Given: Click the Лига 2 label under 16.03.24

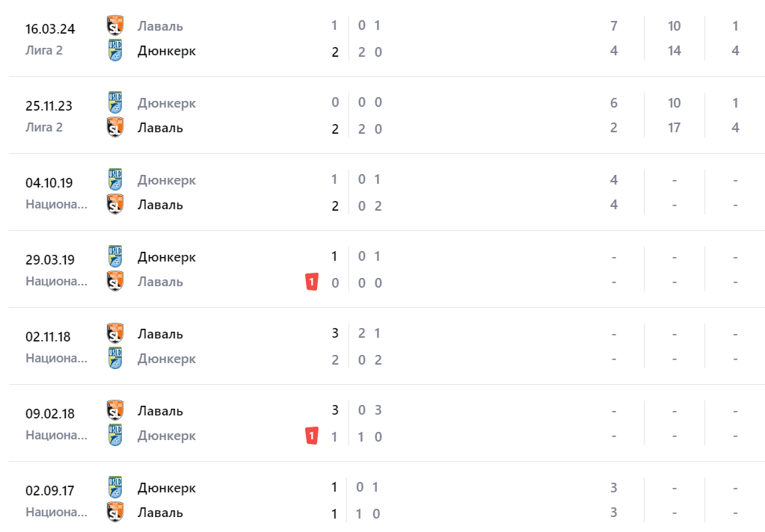Looking at the screenshot, I should 44,50.
